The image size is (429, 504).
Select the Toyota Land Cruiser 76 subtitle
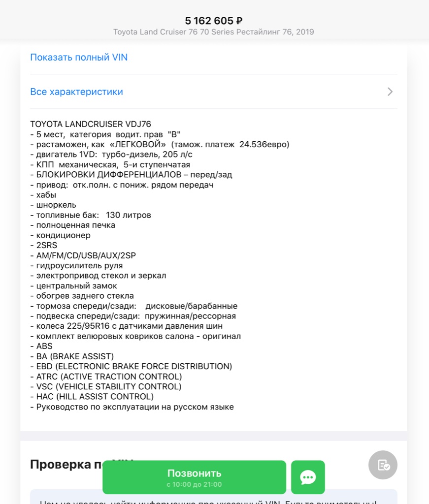214,32
